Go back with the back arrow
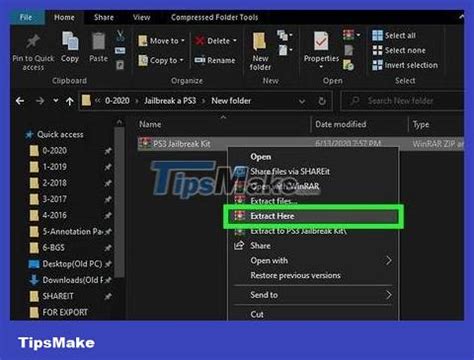 pos(20,101)
